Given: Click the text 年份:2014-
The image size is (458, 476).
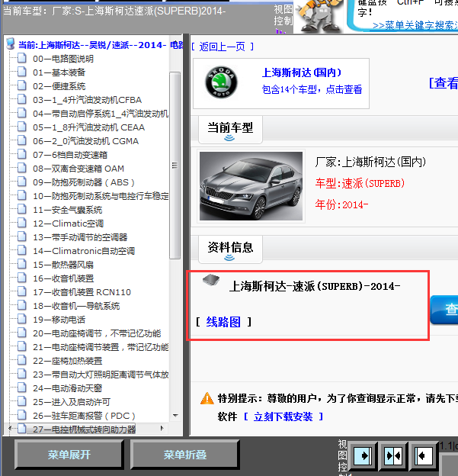Looking at the screenshot, I should 341,204.
